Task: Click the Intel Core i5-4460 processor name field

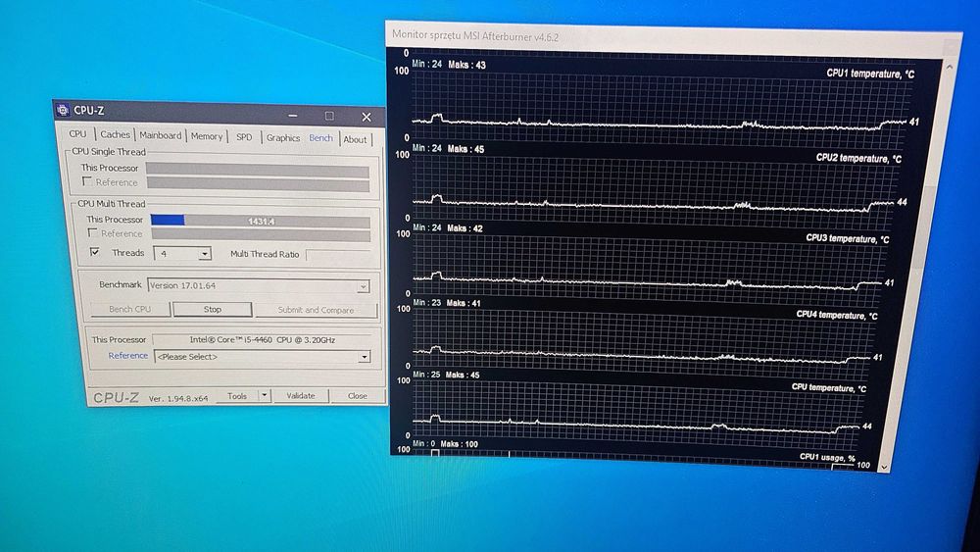Action: tap(263, 340)
